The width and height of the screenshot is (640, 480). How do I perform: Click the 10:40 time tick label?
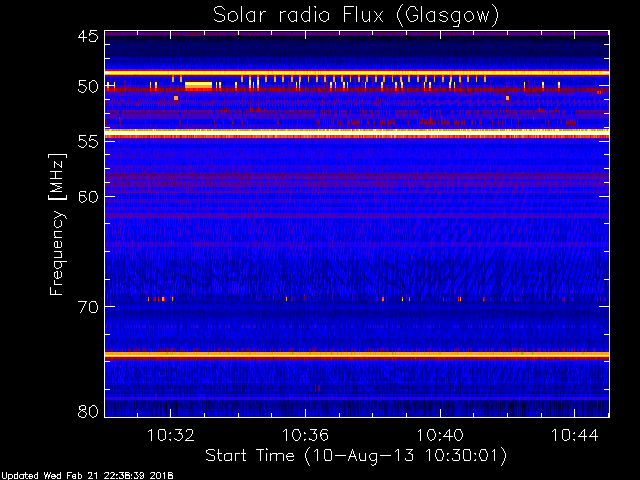(x=440, y=435)
